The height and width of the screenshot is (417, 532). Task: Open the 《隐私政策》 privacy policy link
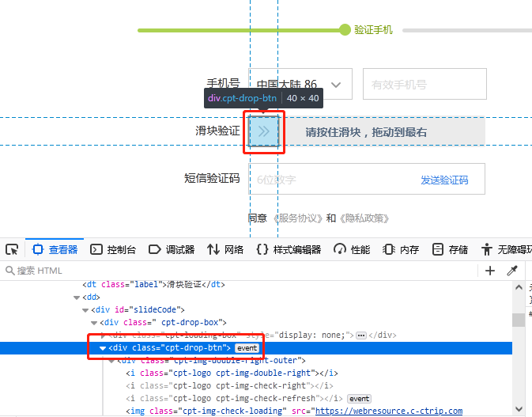(364, 218)
